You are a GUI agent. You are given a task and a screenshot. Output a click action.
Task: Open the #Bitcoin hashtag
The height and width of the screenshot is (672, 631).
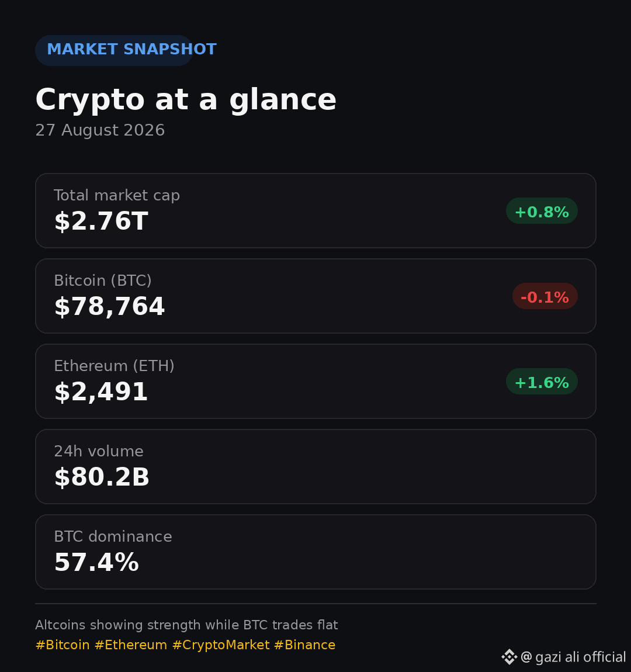62,645
